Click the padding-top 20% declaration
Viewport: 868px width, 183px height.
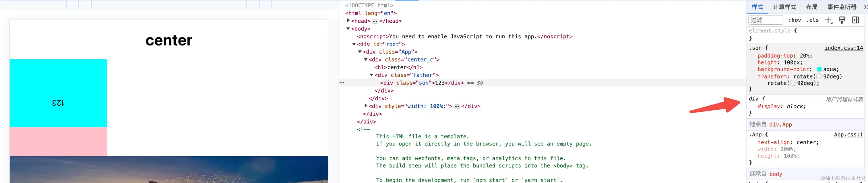click(x=785, y=56)
